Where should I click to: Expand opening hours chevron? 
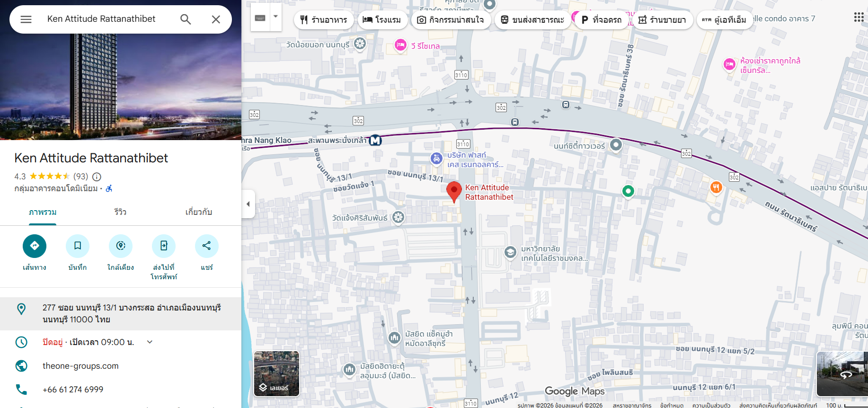pyautogui.click(x=150, y=342)
